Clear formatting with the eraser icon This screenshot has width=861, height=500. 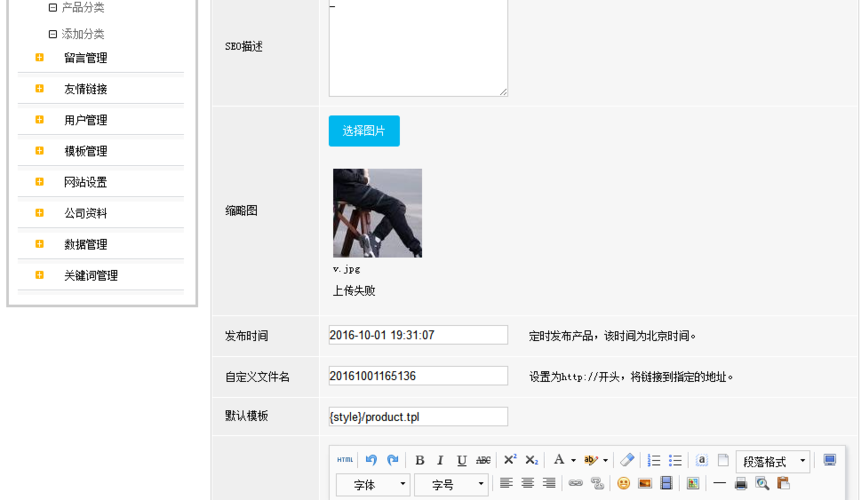pyautogui.click(x=627, y=459)
